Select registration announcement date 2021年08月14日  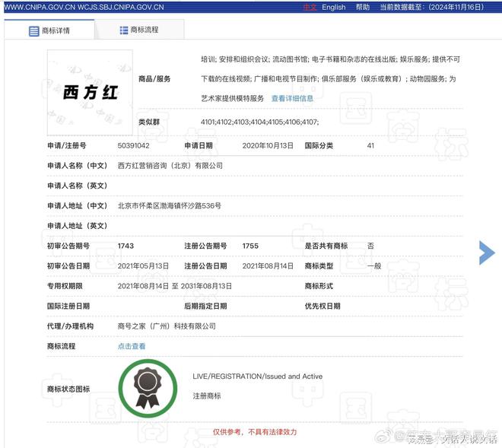tap(268, 265)
